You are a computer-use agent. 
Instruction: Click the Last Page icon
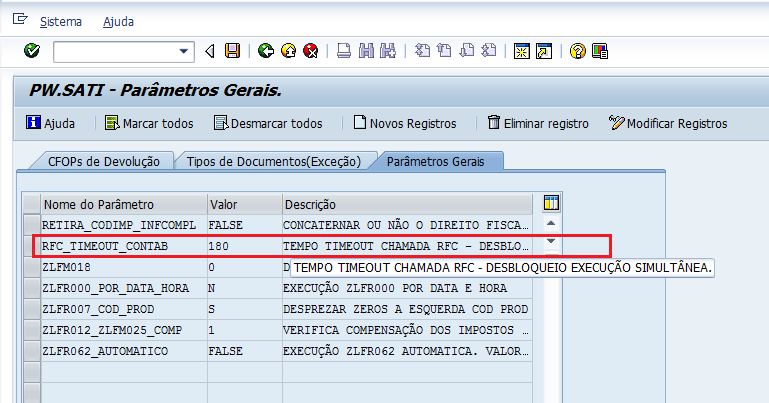[x=489, y=51]
